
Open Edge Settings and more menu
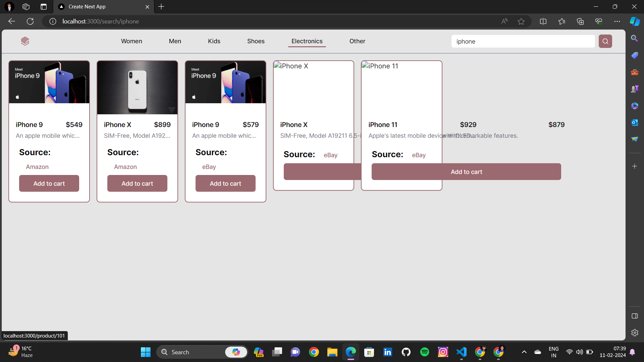[x=617, y=21]
